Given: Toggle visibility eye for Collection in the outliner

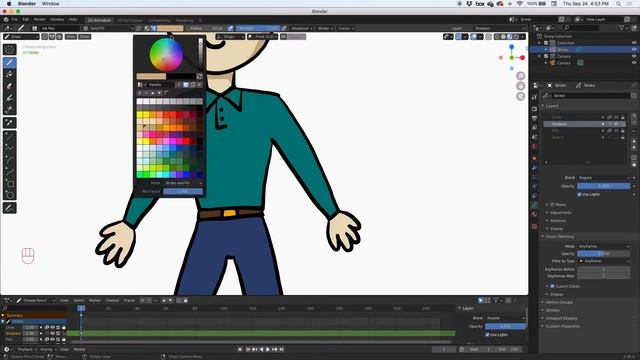Looking at the screenshot, I should tap(634, 43).
